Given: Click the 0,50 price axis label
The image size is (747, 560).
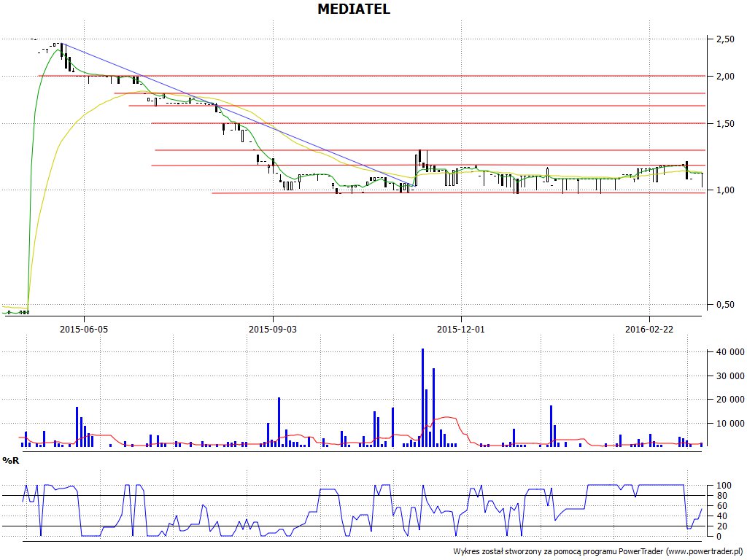Looking at the screenshot, I should (725, 305).
